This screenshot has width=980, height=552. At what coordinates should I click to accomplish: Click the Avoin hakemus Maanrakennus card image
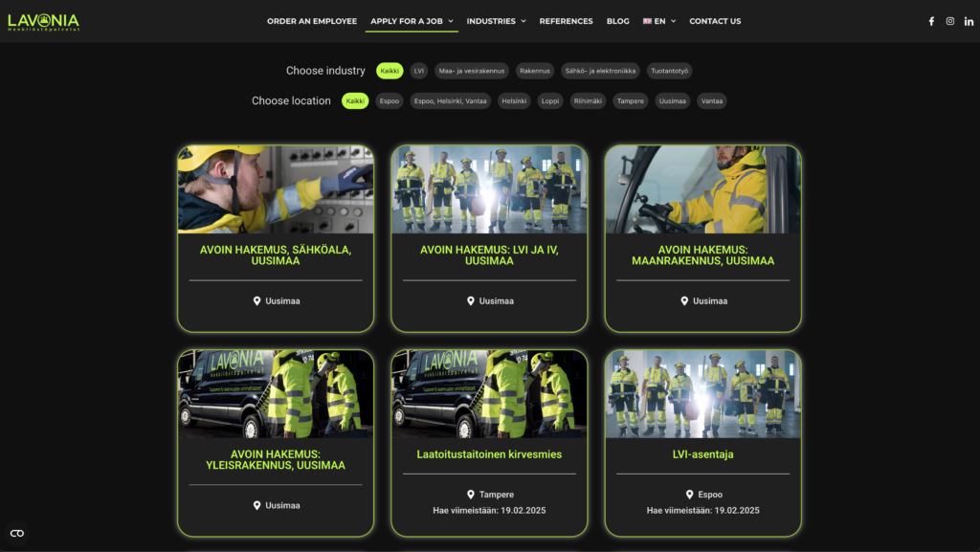[x=702, y=189]
